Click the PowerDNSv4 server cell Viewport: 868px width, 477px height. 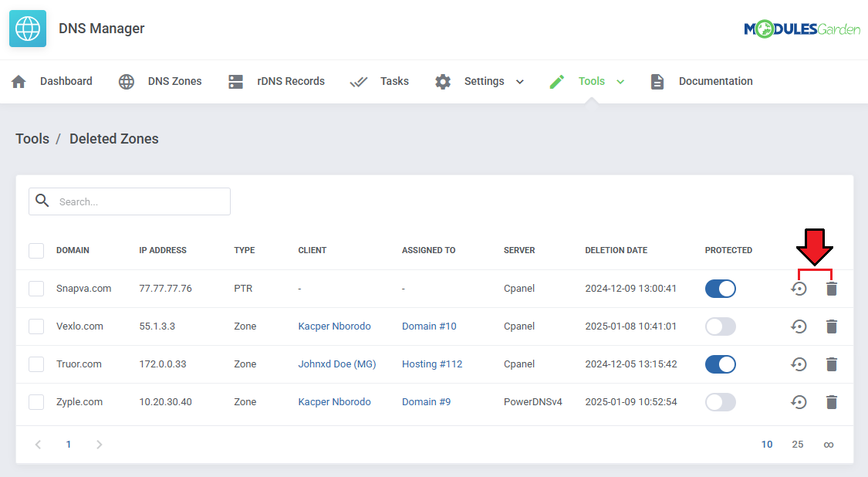click(x=532, y=401)
